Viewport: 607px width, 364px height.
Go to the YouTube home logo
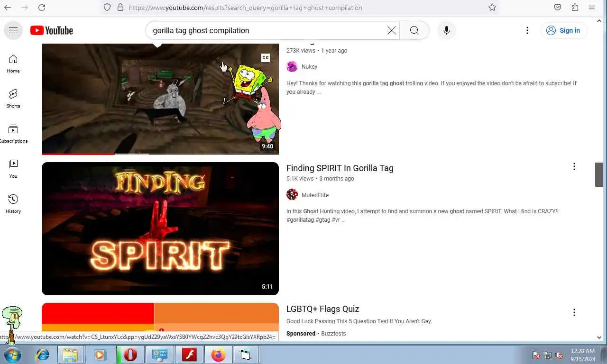click(x=52, y=30)
